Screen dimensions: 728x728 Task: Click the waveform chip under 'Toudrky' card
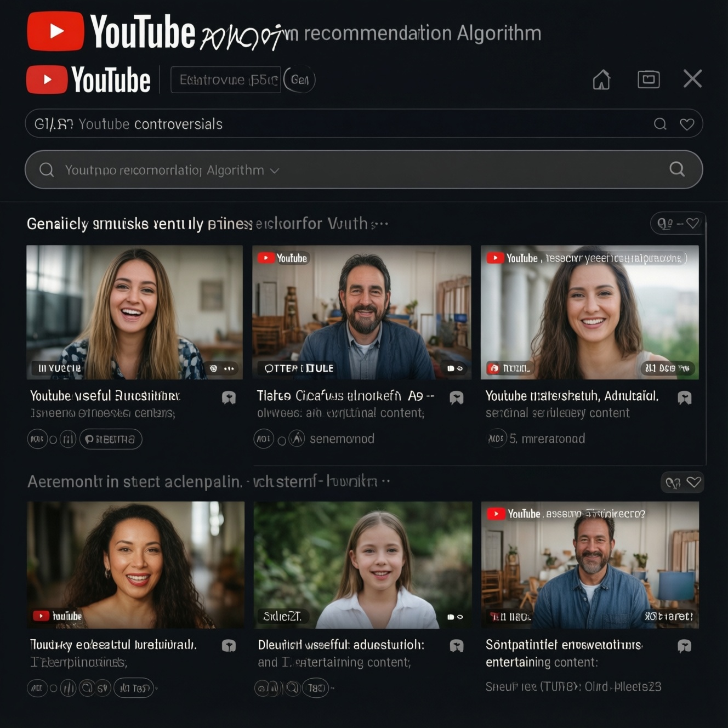[x=69, y=688]
